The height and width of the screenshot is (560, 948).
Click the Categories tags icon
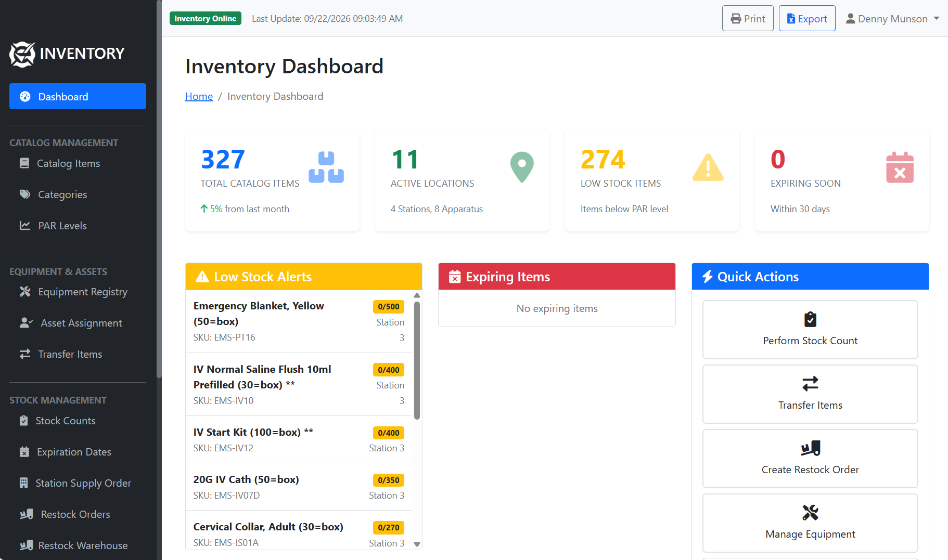point(25,194)
